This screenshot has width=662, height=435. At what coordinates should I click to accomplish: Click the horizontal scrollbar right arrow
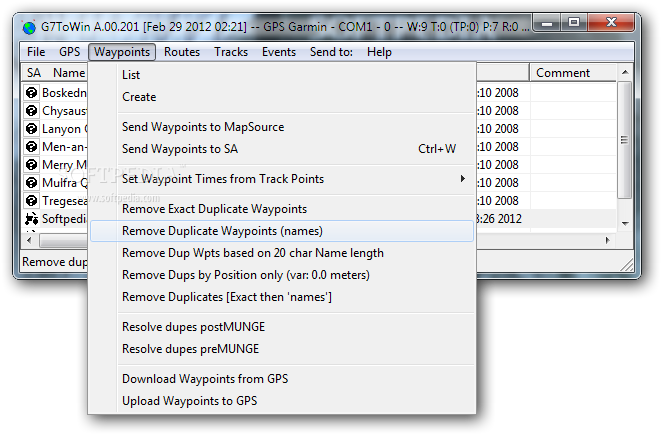coord(608,240)
